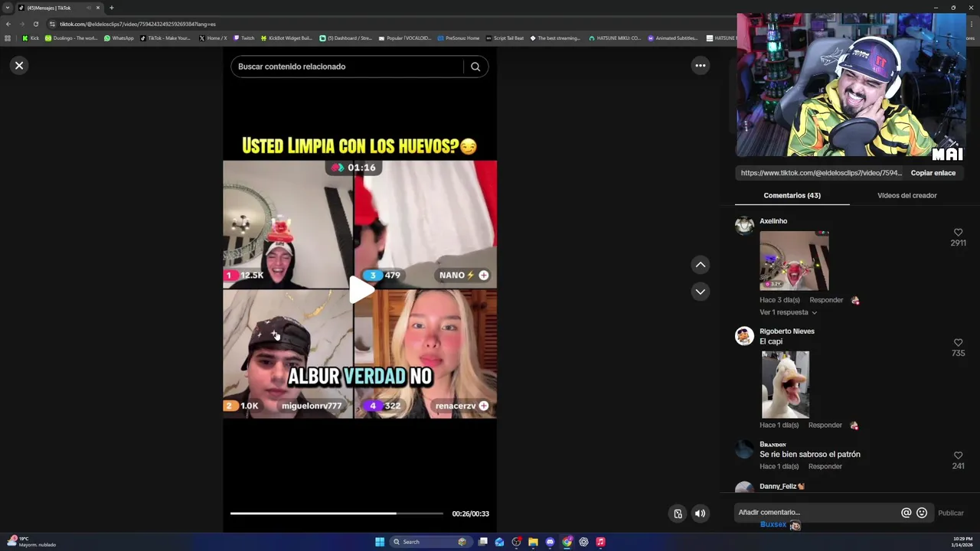Reload the page
Image resolution: width=980 pixels, height=551 pixels.
point(35,24)
